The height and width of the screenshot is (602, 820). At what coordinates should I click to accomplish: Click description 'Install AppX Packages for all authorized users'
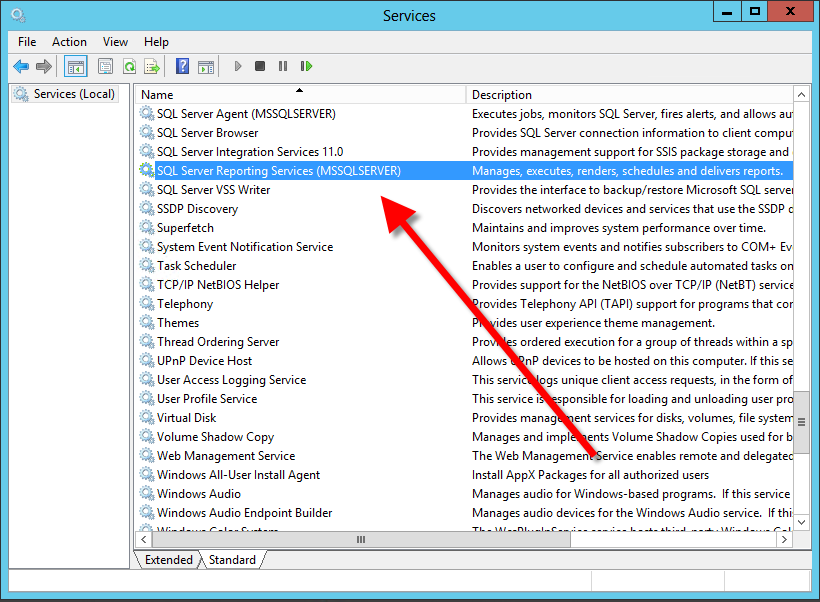tap(590, 474)
